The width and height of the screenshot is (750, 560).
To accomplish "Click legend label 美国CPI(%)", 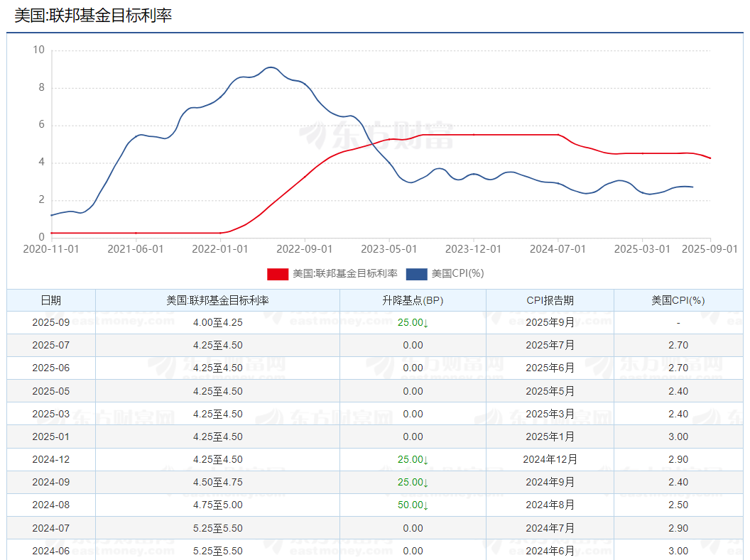I will (x=458, y=273).
